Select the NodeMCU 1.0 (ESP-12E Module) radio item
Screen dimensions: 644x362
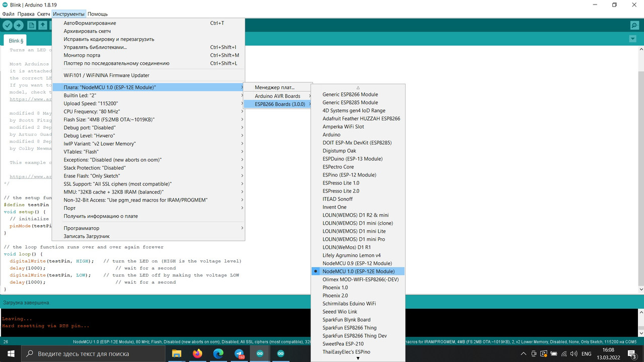pos(358,271)
